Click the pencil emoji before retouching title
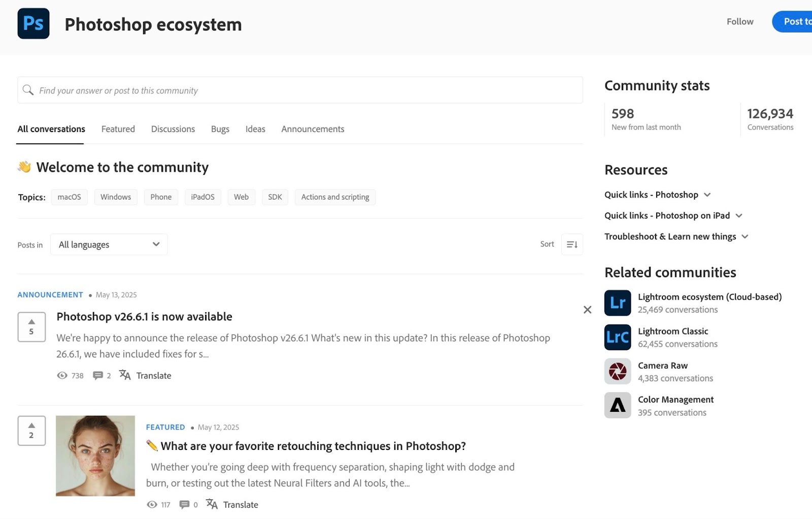 click(x=152, y=445)
